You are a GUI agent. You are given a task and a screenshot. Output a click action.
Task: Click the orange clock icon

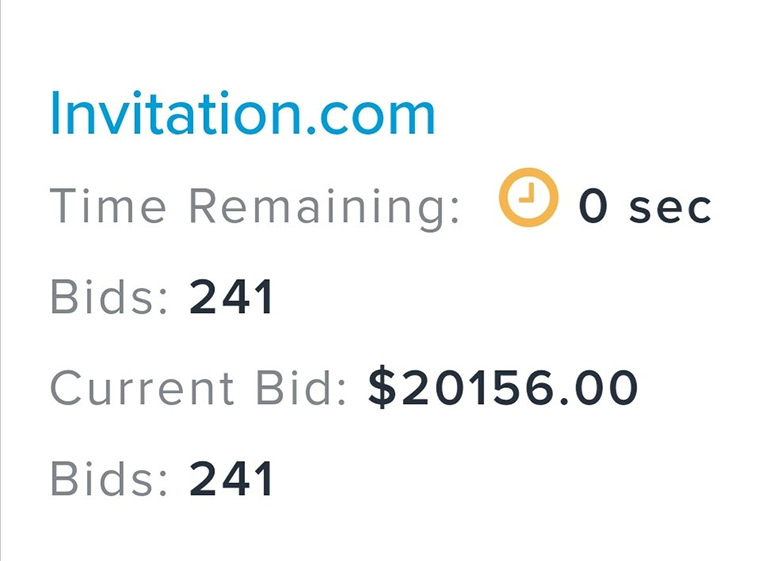pyautogui.click(x=529, y=197)
